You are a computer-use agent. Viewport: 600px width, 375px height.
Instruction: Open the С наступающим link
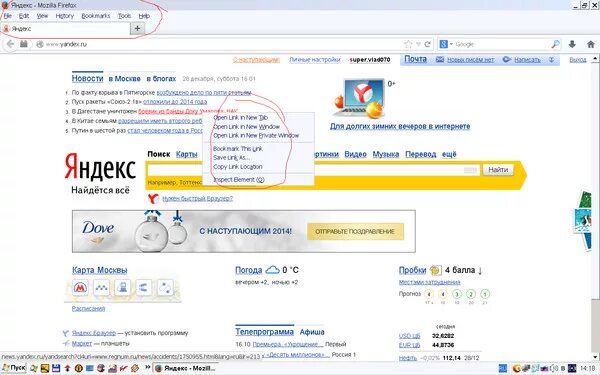click(256, 60)
